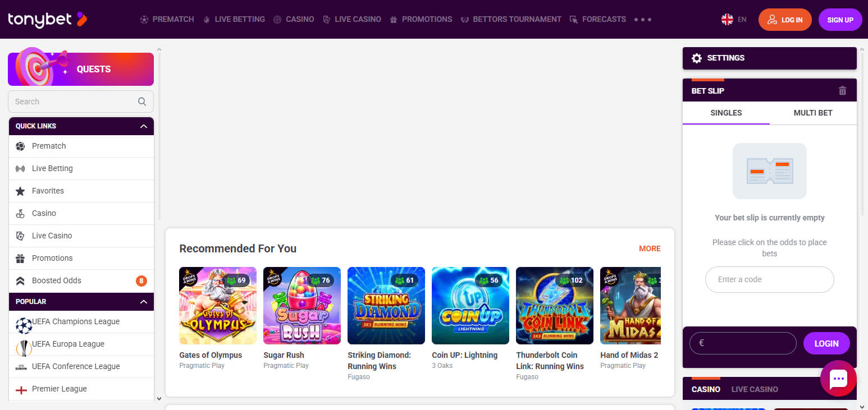Open the Premier League popular link

pyautogui.click(x=81, y=389)
